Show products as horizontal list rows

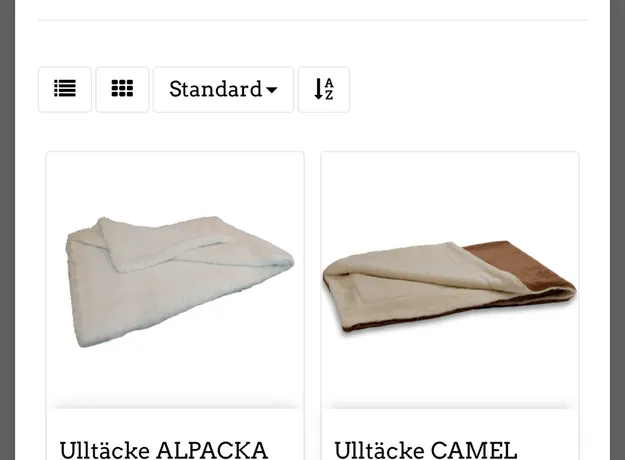pyautogui.click(x=65, y=90)
